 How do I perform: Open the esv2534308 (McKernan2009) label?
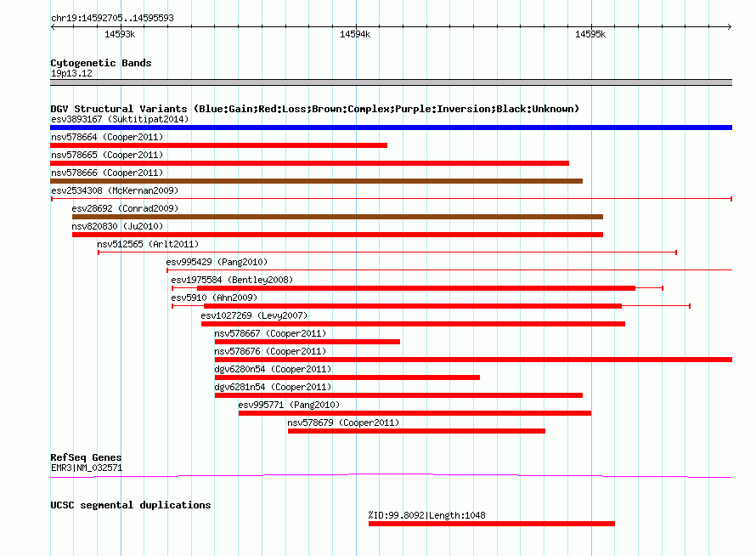(115, 190)
